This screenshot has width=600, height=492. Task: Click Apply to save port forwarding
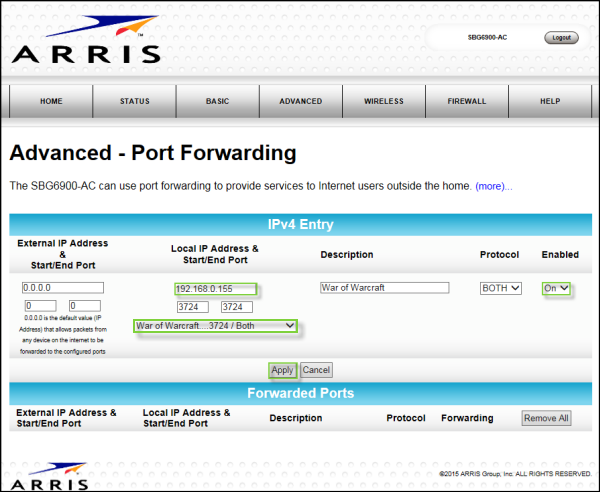tap(282, 370)
